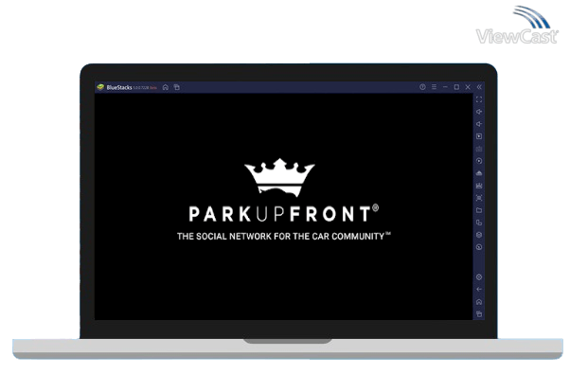Click the PARKUPFRONT title text
Image resolution: width=570 pixels, height=392 pixels.
point(283,214)
